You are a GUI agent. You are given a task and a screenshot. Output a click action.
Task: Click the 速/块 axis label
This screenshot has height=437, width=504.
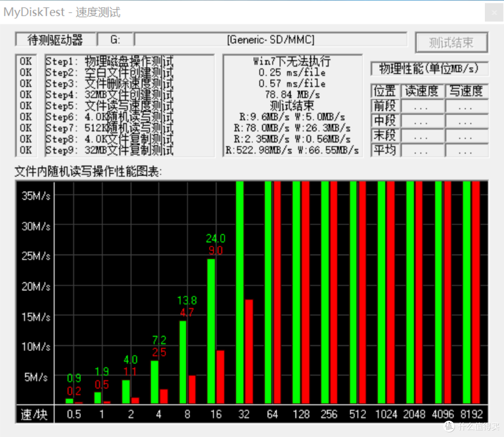click(x=35, y=415)
